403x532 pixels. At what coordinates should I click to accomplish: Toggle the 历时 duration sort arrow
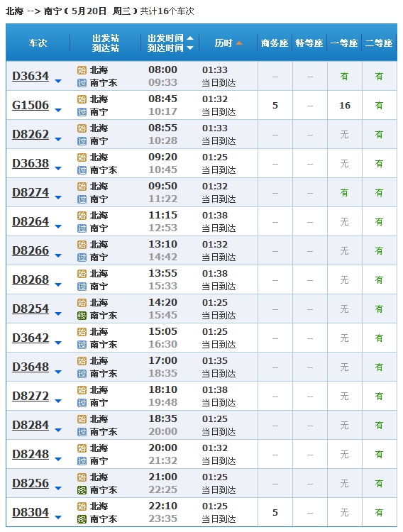pos(239,43)
